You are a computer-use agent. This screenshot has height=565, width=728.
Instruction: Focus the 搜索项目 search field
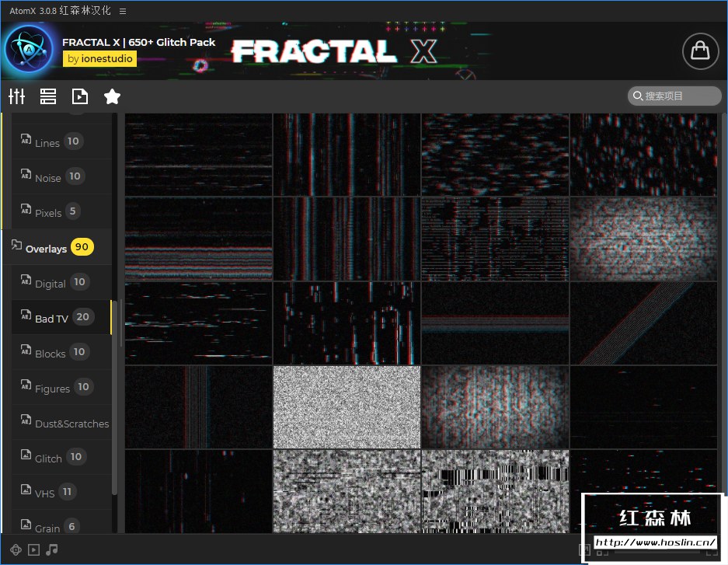coord(674,96)
